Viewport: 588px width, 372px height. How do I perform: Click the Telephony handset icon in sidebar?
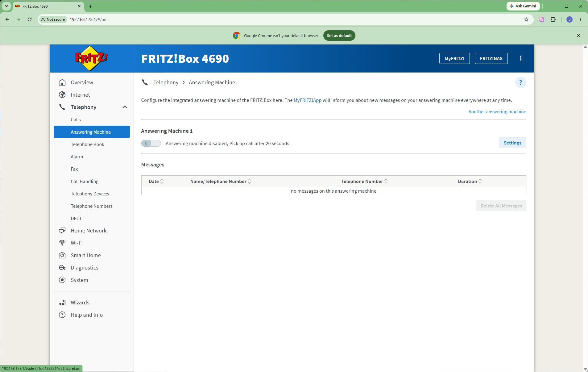(x=62, y=107)
